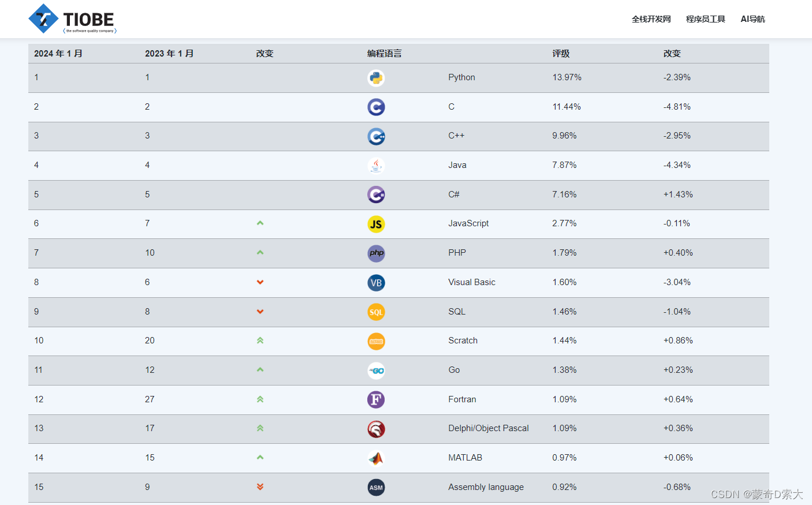Image resolution: width=812 pixels, height=505 pixels.
Task: Click the VB Visual Basic icon
Action: (376, 283)
